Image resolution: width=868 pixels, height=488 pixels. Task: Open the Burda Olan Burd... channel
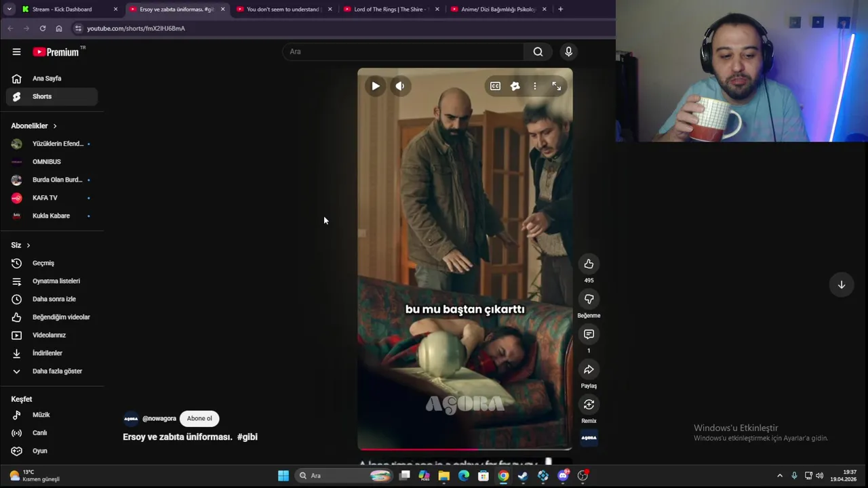(x=52, y=180)
